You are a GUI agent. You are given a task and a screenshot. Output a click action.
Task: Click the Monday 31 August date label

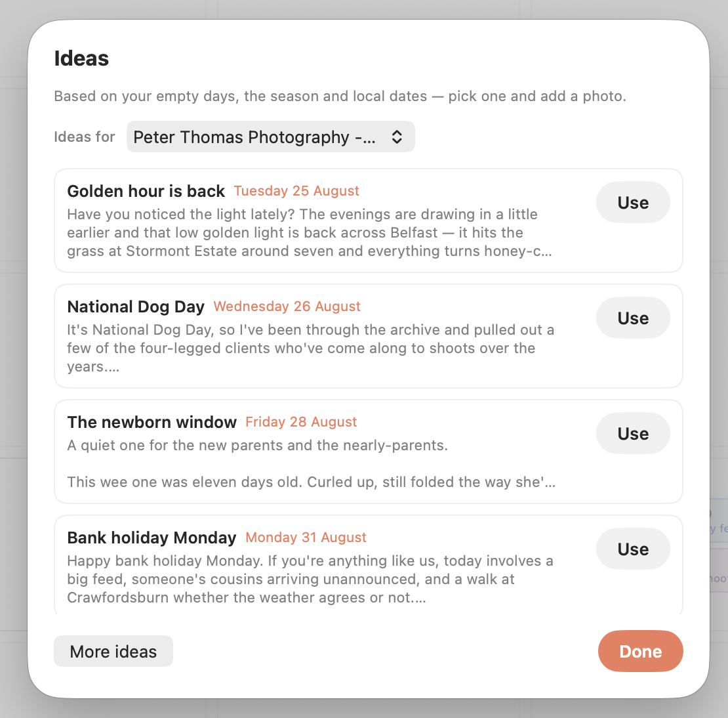click(306, 538)
